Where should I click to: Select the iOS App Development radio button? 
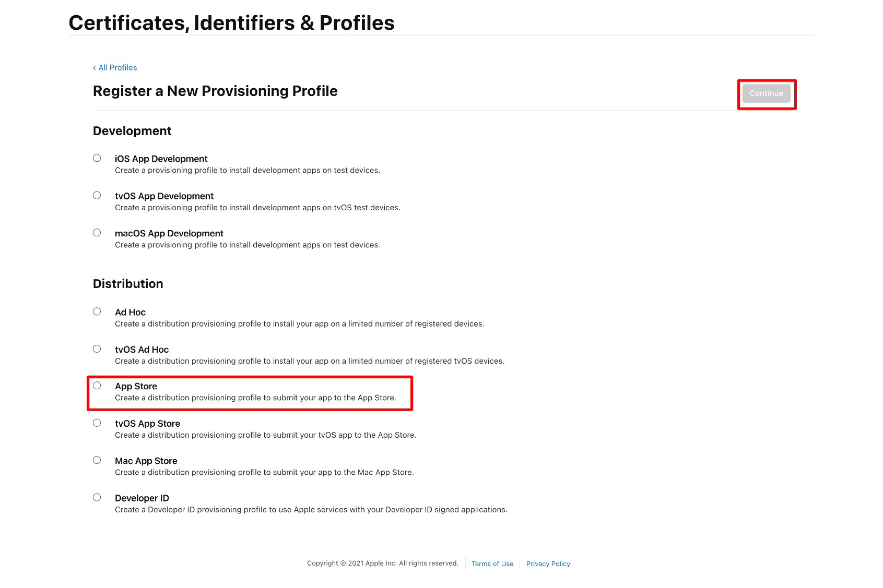coord(97,158)
